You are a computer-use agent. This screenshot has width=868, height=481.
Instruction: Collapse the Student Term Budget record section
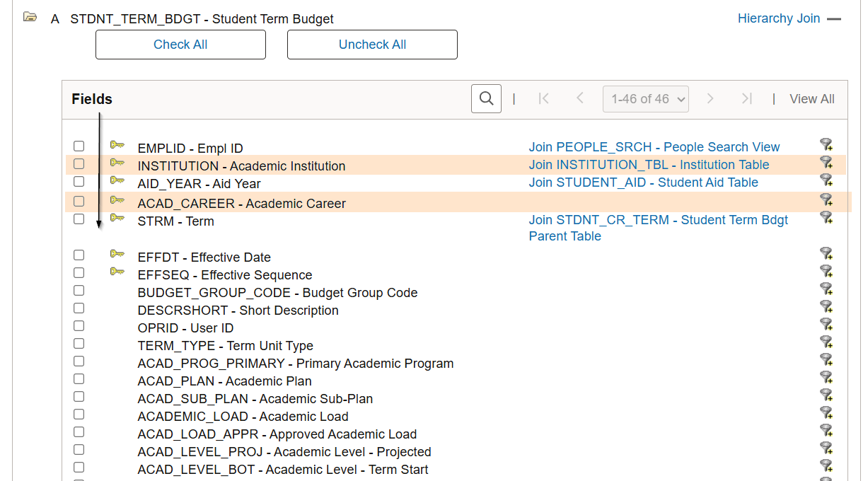click(834, 19)
